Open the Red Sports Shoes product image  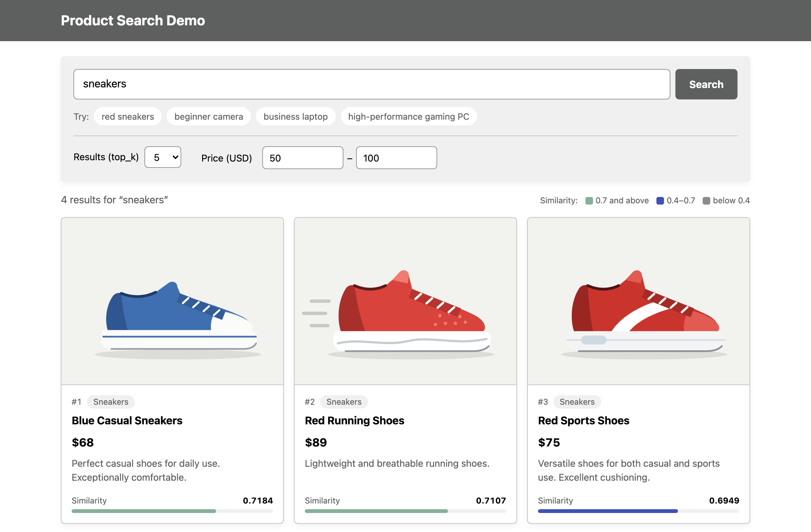click(x=639, y=301)
